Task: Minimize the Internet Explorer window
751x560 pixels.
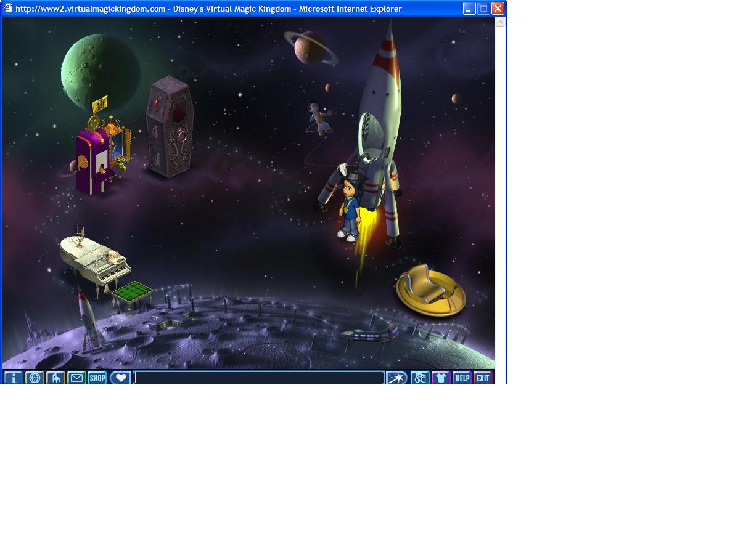Action: click(469, 9)
